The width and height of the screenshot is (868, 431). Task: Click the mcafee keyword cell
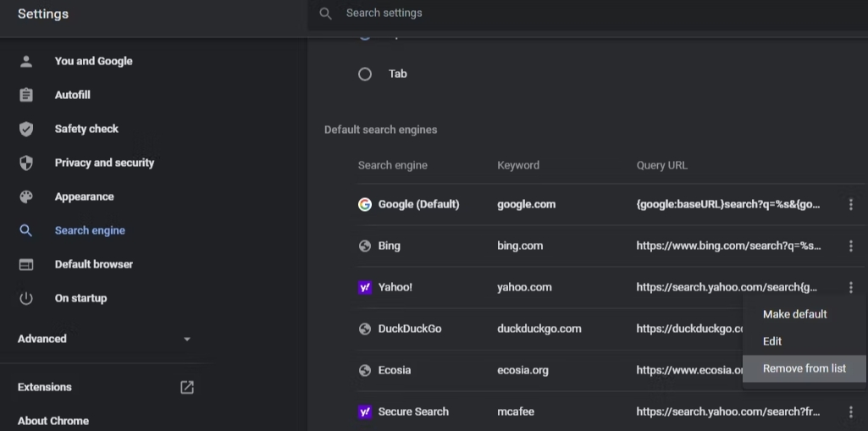click(516, 412)
